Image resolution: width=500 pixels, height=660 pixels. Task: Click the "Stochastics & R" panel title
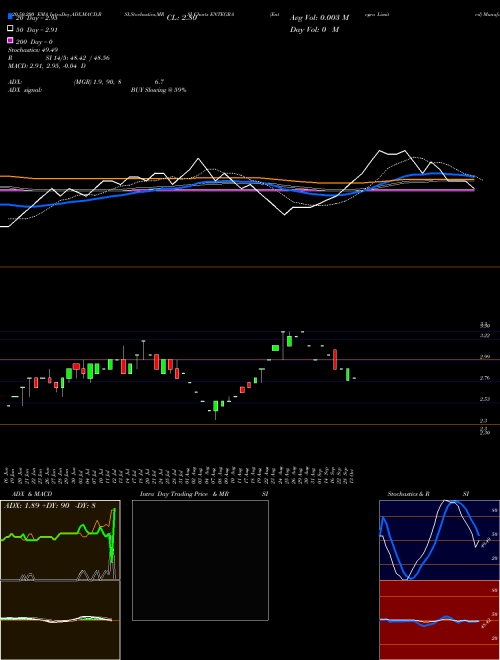(408, 494)
